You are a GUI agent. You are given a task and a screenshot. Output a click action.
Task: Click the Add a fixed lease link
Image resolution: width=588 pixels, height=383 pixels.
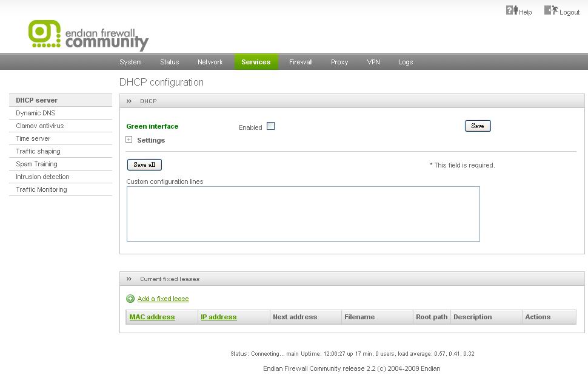[x=163, y=299]
